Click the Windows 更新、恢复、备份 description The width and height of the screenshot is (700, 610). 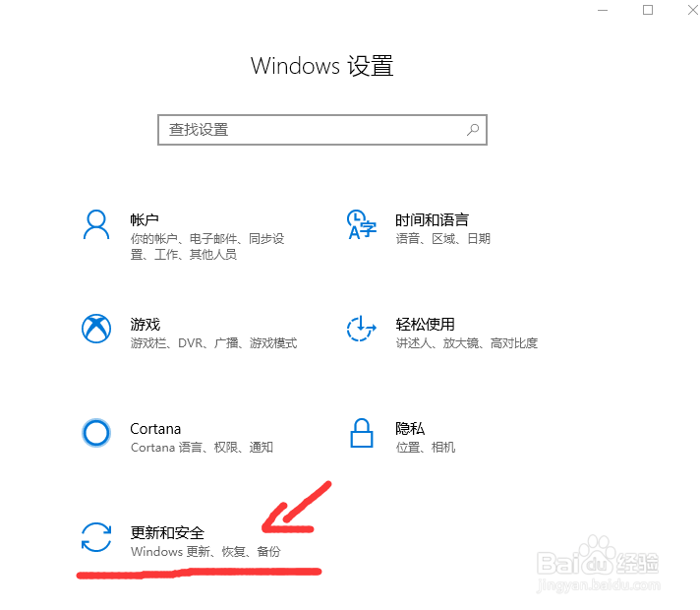click(x=205, y=551)
